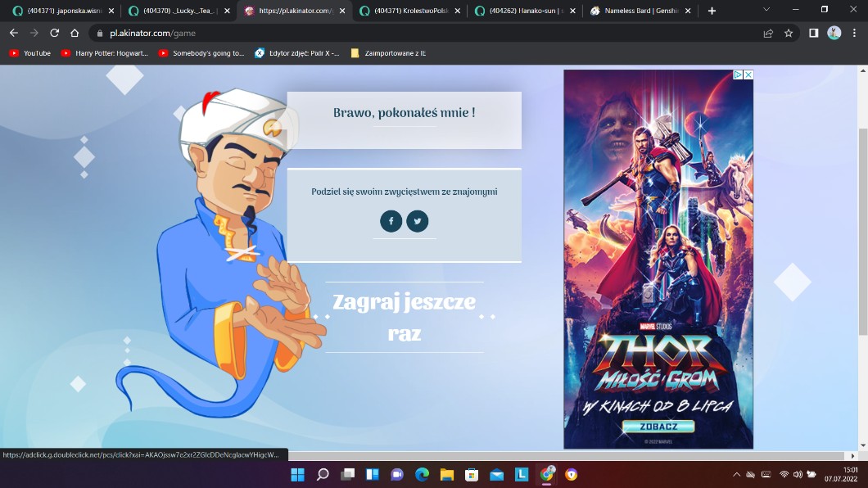Switch to the Nameless Bard Genshin tab
This screenshot has width=868, height=488.
640,11
